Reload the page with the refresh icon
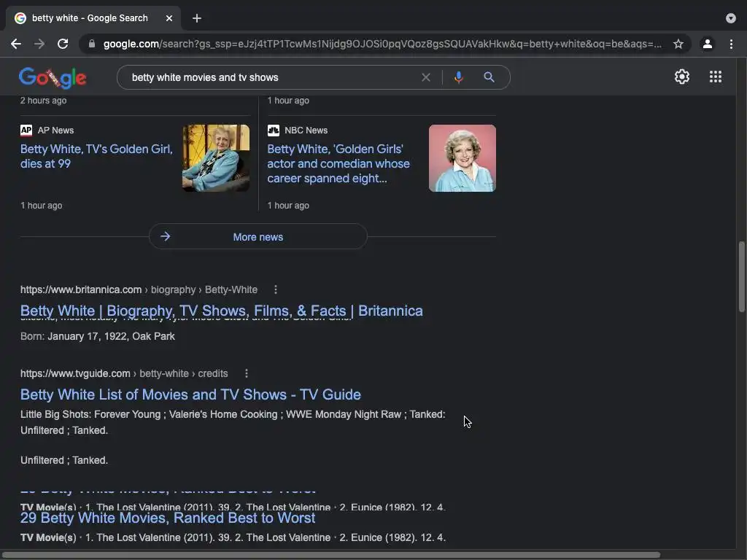Viewport: 747px width, 560px height. [63, 44]
